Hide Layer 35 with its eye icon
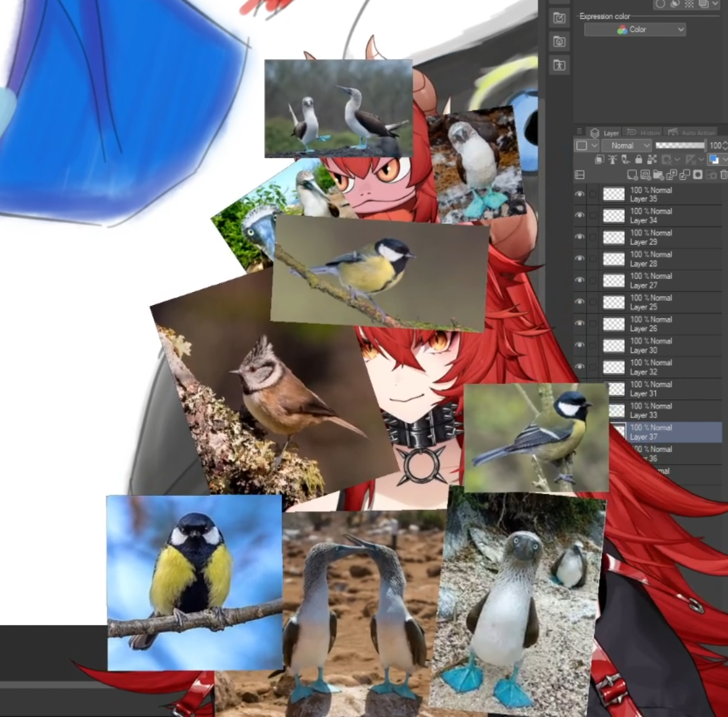Screen dimensions: 728x717 pyautogui.click(x=579, y=194)
